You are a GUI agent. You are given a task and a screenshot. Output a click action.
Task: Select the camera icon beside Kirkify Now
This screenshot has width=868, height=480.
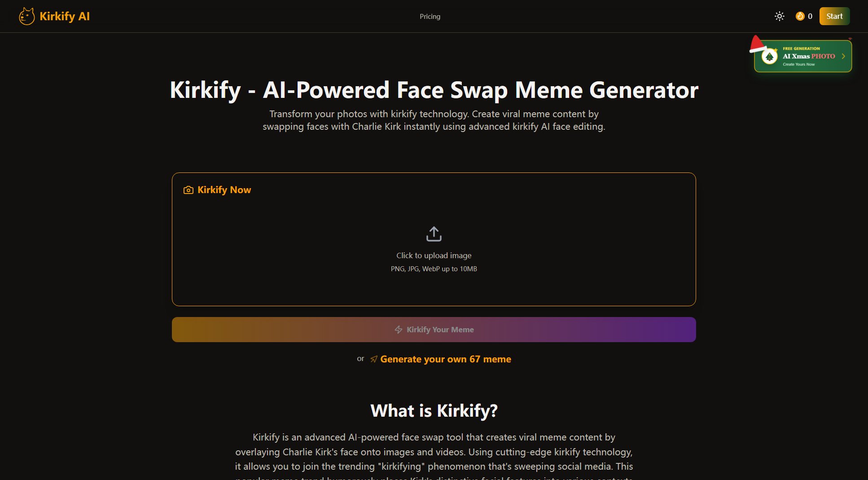[188, 189]
